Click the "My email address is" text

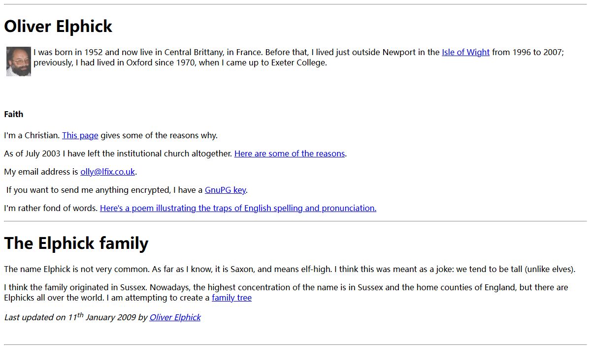point(41,172)
